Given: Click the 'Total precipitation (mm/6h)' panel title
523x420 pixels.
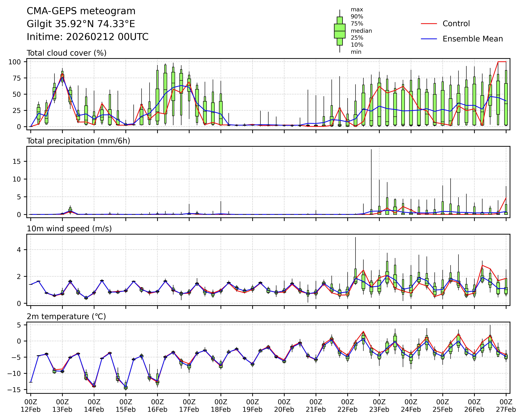Looking at the screenshot, I should click(78, 141).
